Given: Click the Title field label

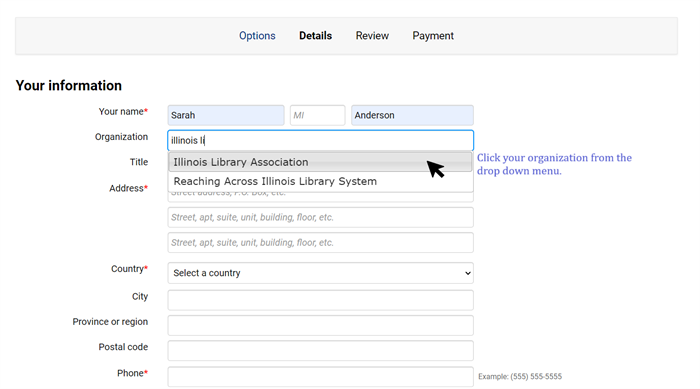Looking at the screenshot, I should pyautogui.click(x=139, y=162).
